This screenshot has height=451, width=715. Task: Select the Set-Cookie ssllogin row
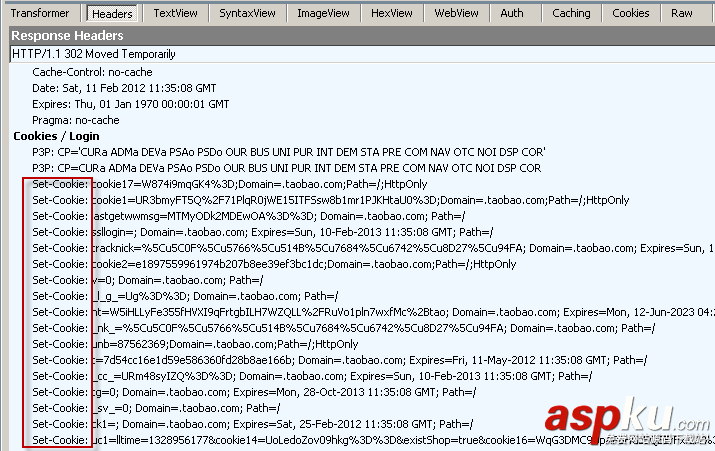(263, 232)
